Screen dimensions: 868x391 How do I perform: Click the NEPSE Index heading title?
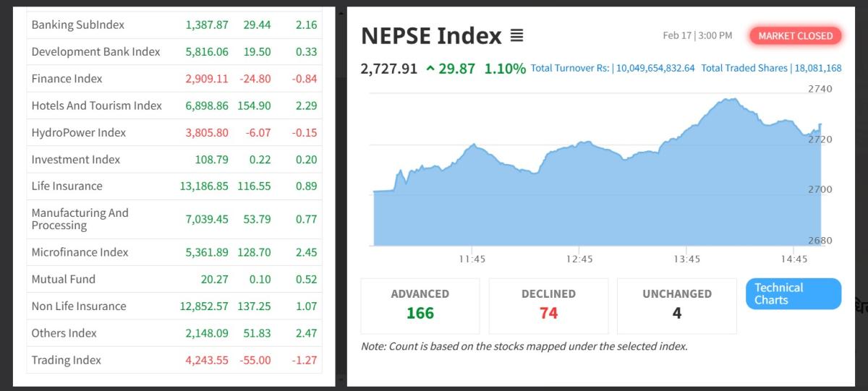[431, 35]
